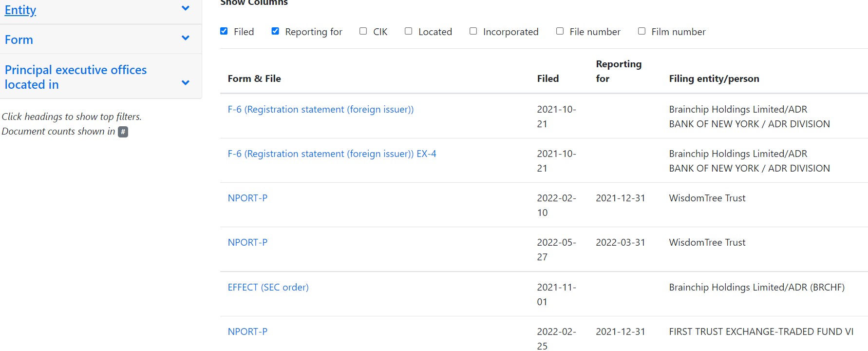868x351 pixels.
Task: Enable the Incorporated column checkbox
Action: point(473,31)
